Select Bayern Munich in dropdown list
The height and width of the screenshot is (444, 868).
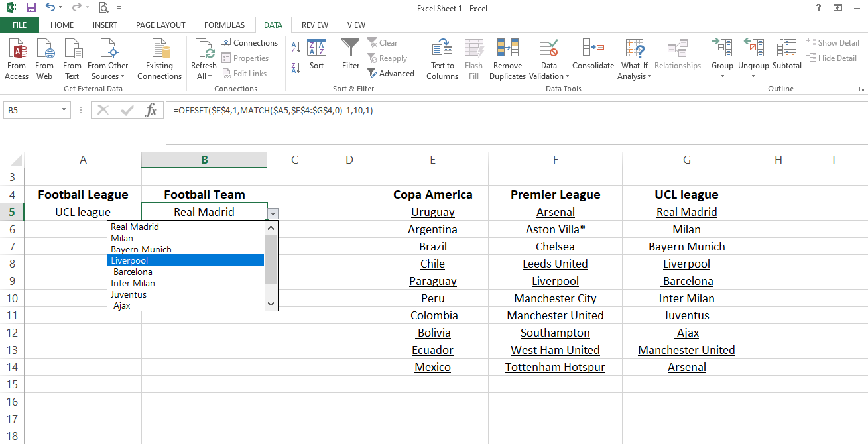pyautogui.click(x=141, y=249)
